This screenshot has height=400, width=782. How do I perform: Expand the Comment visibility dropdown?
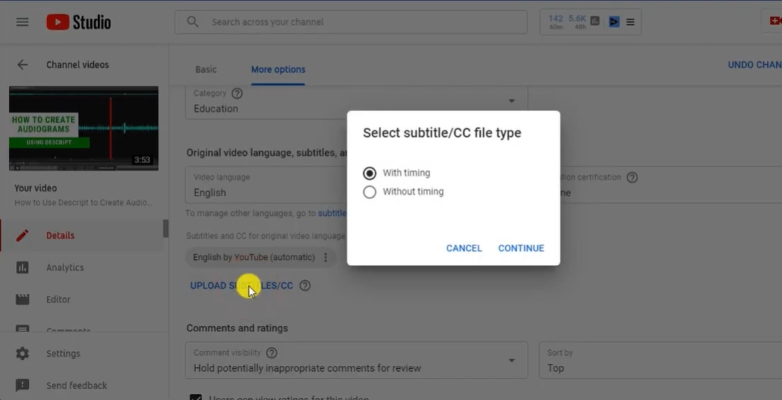tap(356, 361)
